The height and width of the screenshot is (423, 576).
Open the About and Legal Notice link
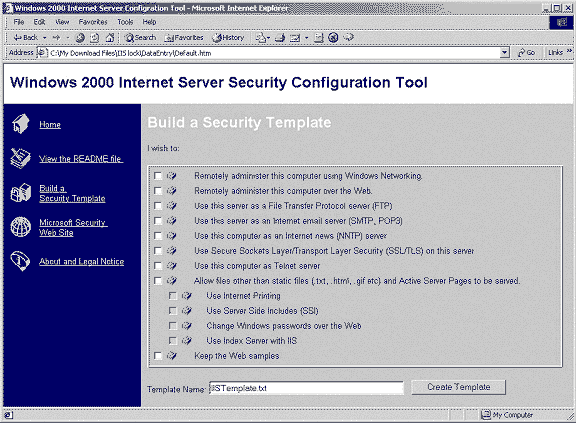82,261
